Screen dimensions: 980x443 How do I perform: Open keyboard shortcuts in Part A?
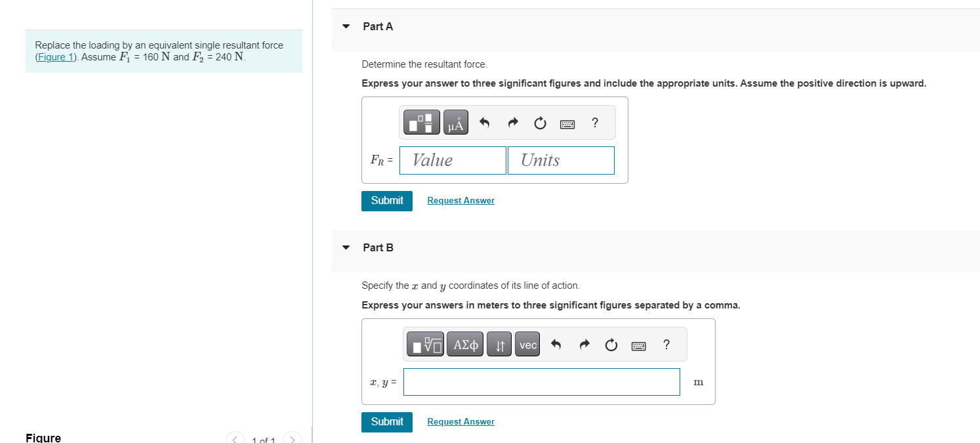pyautogui.click(x=567, y=123)
